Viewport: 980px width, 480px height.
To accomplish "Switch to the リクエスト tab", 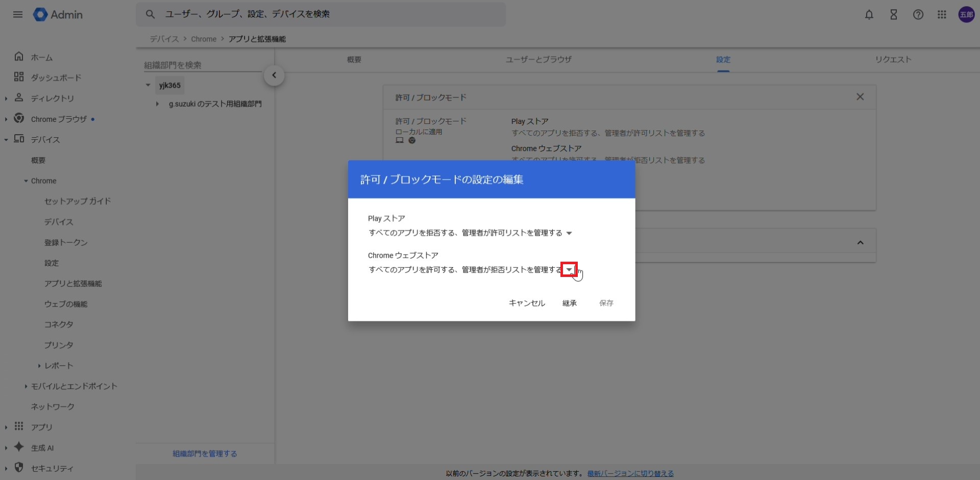I will (x=893, y=60).
